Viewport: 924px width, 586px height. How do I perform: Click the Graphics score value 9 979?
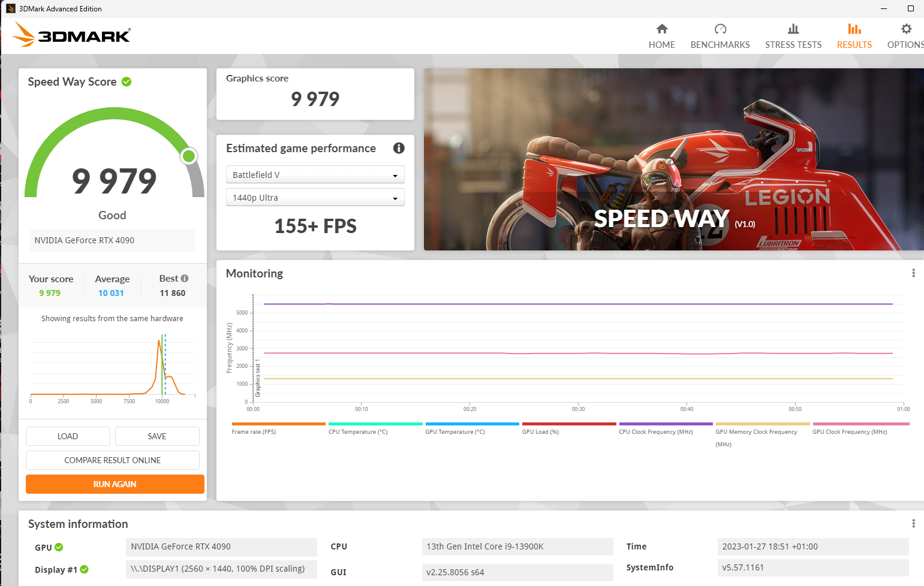point(315,99)
